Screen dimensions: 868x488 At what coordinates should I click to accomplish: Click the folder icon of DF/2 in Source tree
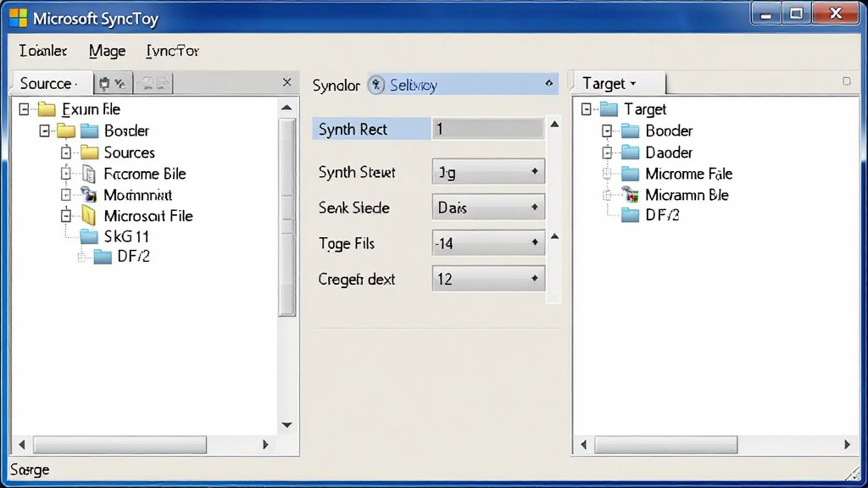pyautogui.click(x=103, y=257)
